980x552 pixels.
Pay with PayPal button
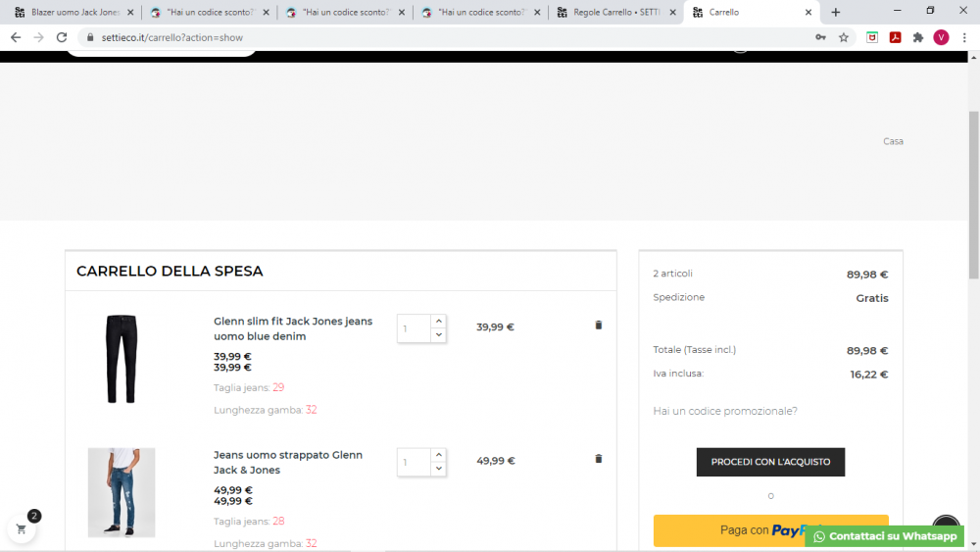770,530
